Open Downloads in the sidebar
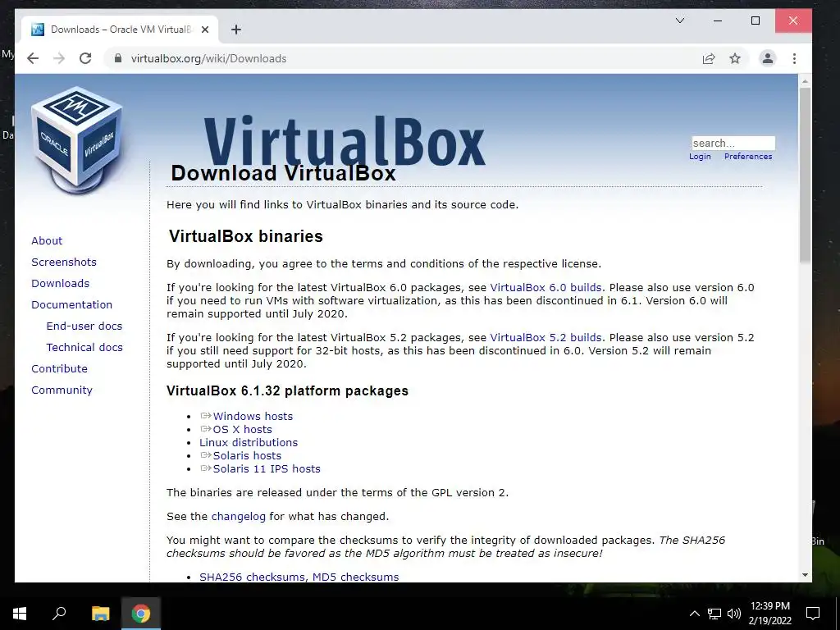 click(60, 283)
